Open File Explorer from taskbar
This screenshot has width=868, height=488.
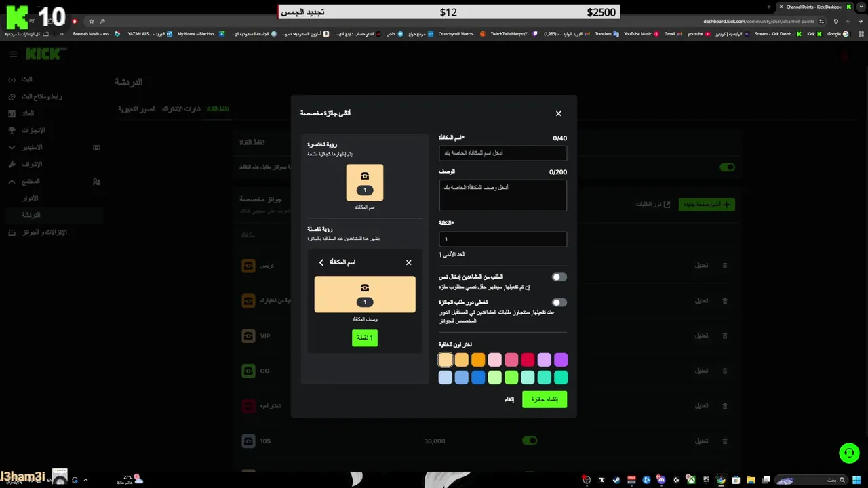coord(751,480)
